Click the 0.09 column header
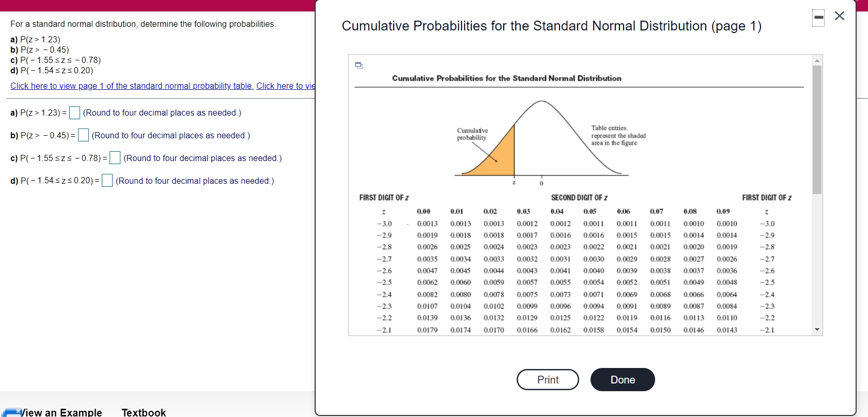The image size is (868, 417). point(723,212)
